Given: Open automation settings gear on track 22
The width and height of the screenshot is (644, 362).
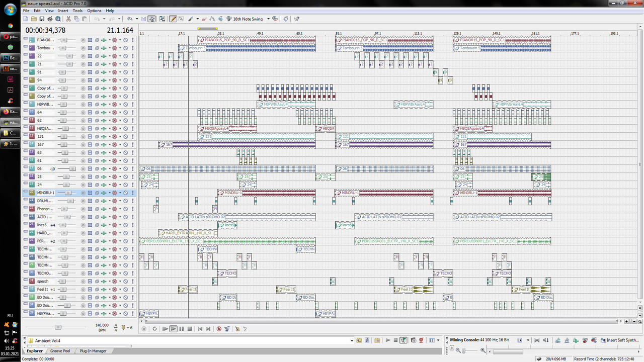Looking at the screenshot, I should coord(115,56).
